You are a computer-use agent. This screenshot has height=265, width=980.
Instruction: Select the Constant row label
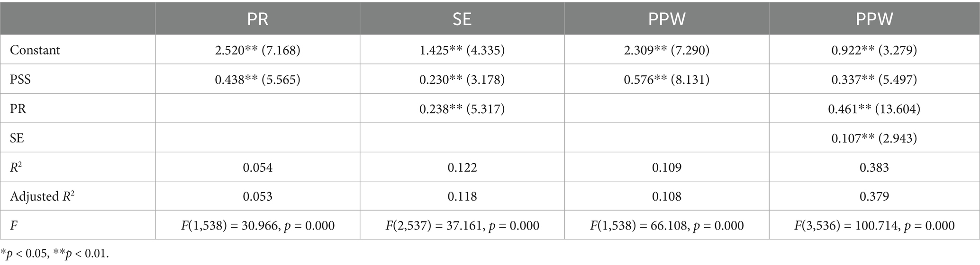[35, 50]
